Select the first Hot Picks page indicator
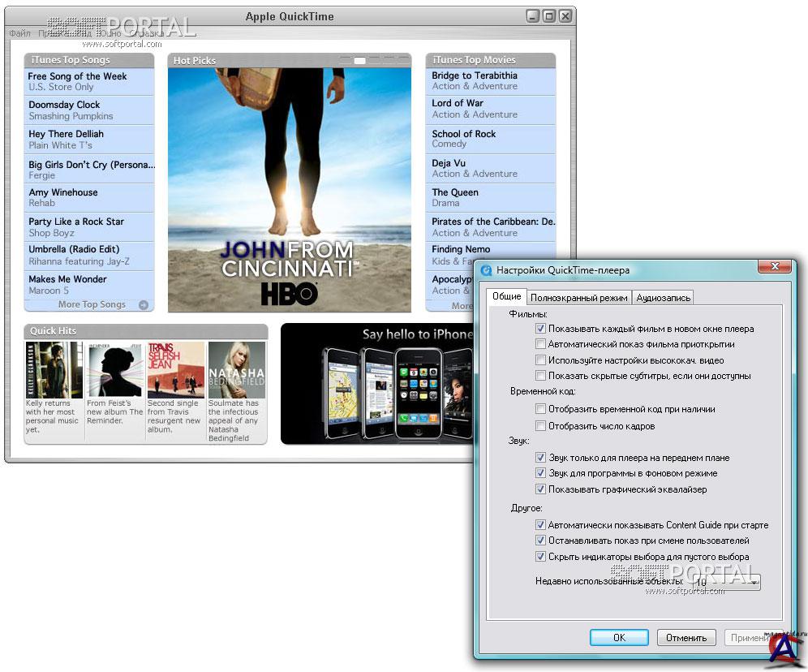This screenshot has width=808, height=672. (x=346, y=60)
